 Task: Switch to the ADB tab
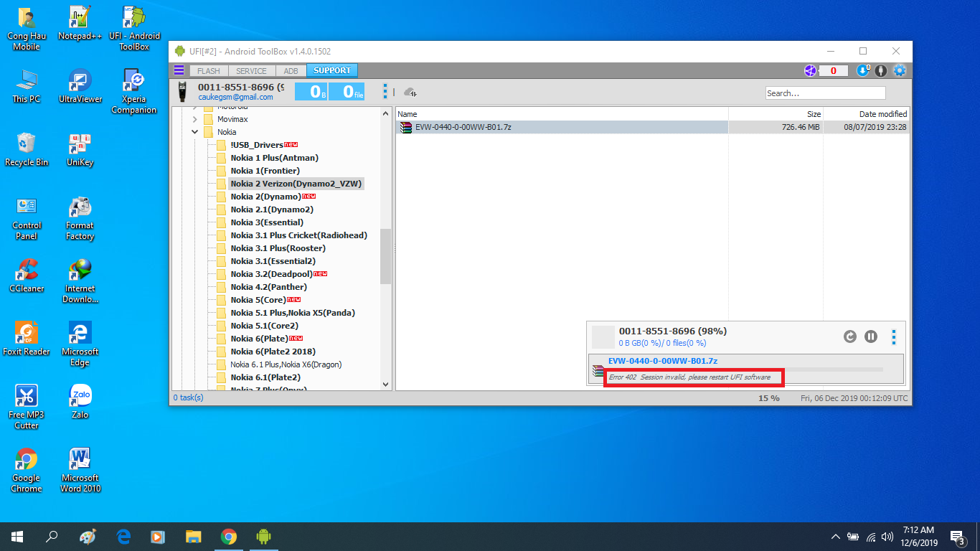[x=291, y=71]
